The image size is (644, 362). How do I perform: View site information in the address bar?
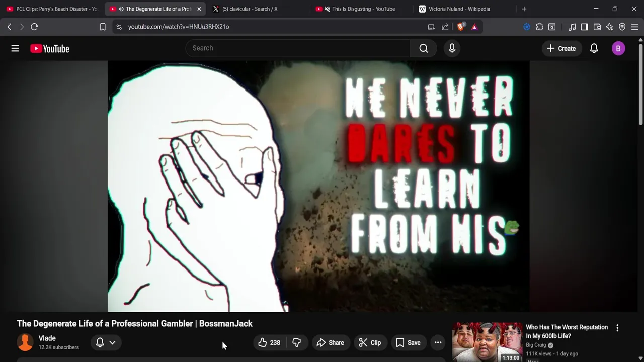(x=119, y=27)
